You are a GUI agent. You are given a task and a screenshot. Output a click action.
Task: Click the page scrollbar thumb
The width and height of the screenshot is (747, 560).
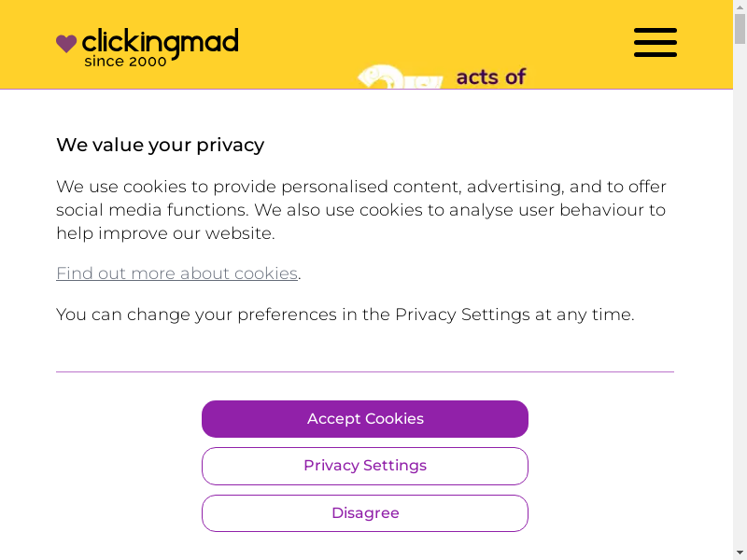tap(740, 28)
